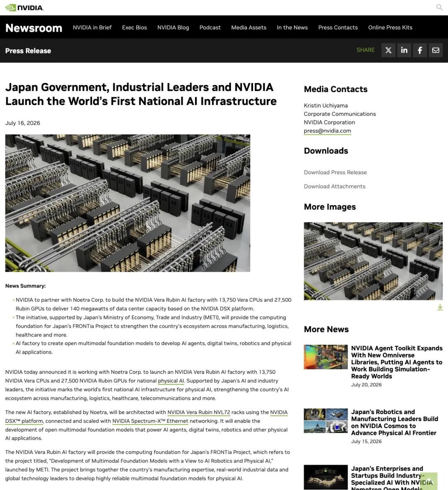
Task: Click the main data center article image
Action: click(127, 203)
